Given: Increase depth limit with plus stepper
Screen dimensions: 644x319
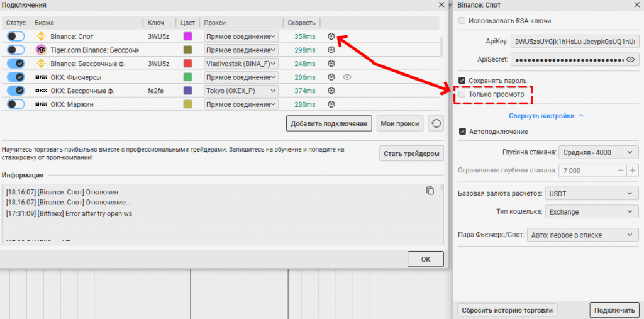Looking at the screenshot, I should tap(633, 170).
